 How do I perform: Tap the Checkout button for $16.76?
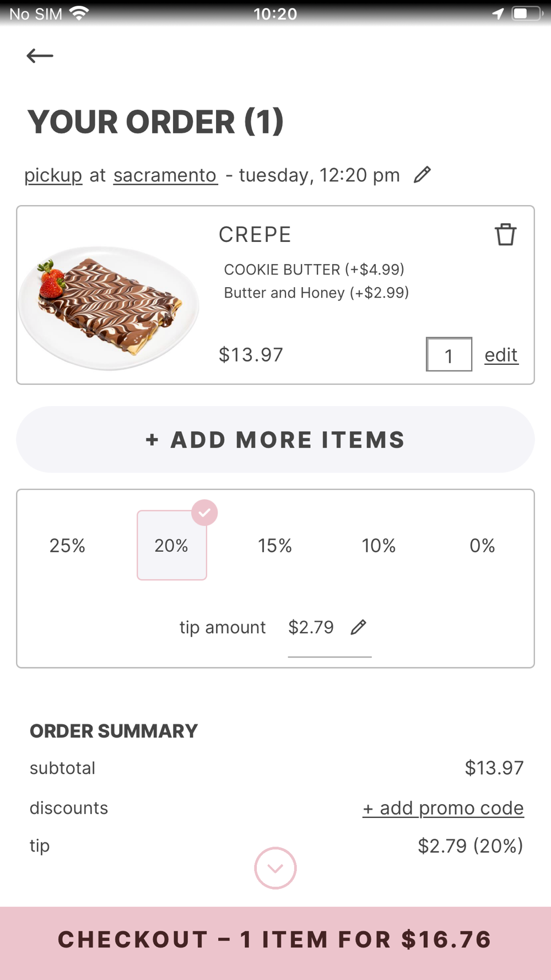click(x=275, y=940)
